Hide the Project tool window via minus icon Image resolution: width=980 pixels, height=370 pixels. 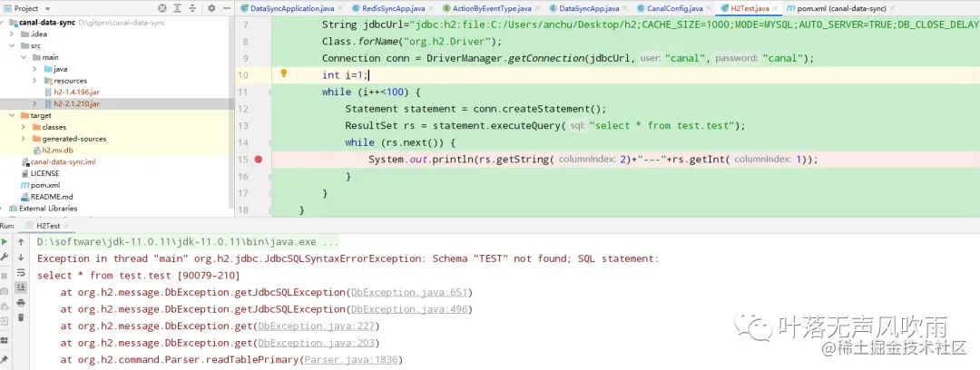[227, 8]
